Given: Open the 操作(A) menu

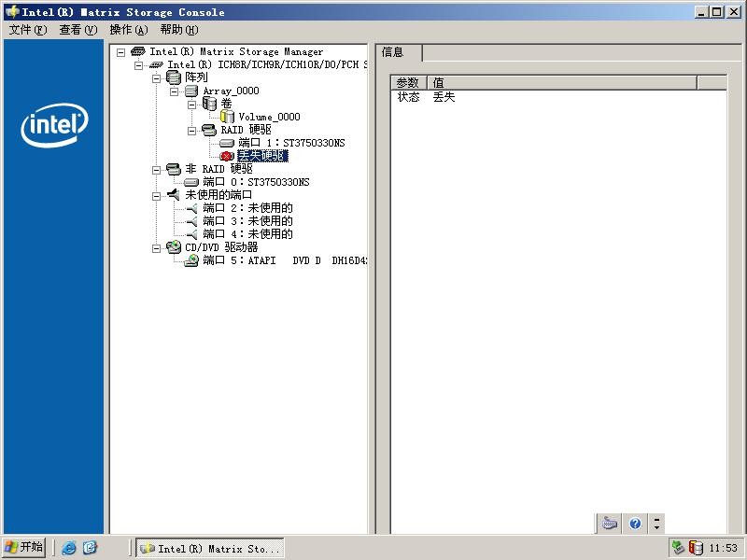Looking at the screenshot, I should pyautogui.click(x=128, y=30).
